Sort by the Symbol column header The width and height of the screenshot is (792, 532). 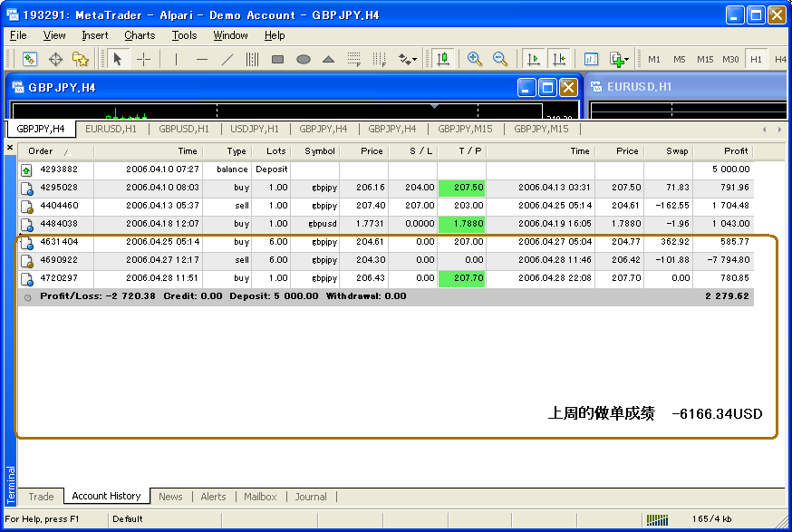click(x=315, y=151)
